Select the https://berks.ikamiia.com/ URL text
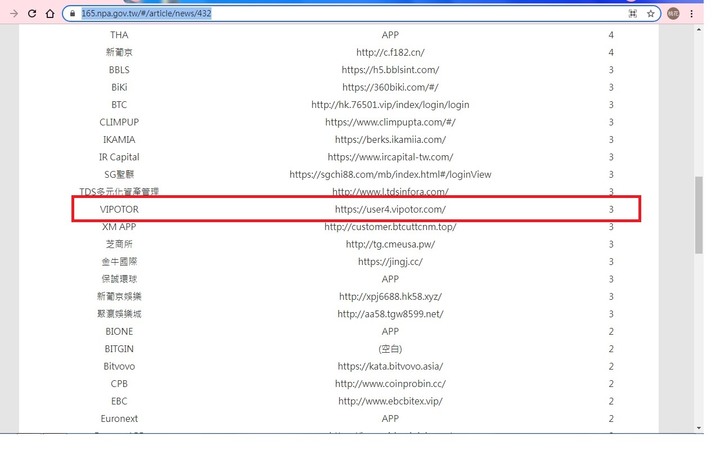720x450 pixels. click(x=390, y=140)
